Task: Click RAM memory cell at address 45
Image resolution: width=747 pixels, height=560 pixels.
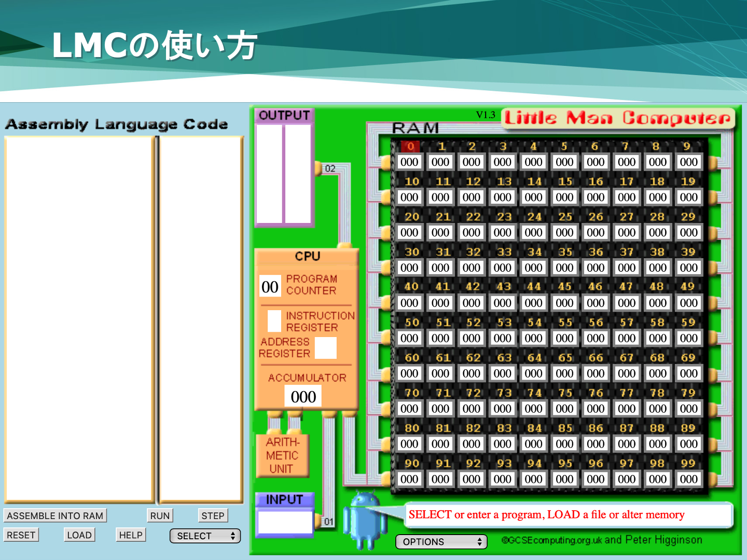Action: pos(564,303)
